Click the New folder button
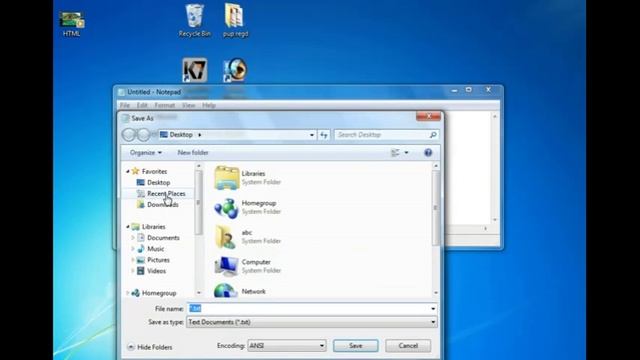 pyautogui.click(x=193, y=153)
